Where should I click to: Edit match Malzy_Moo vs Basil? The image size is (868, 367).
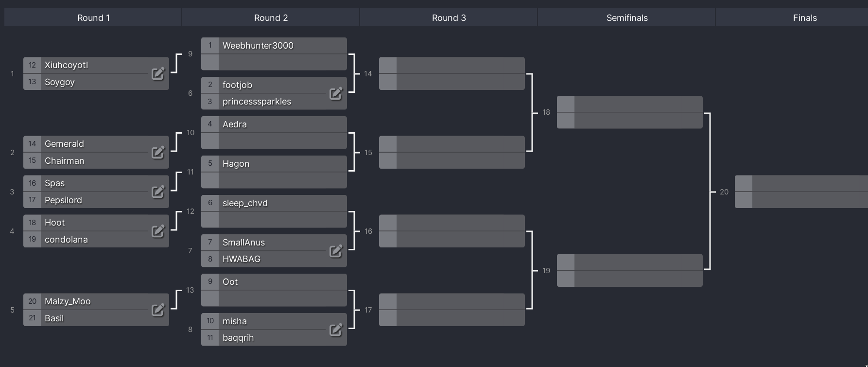(x=158, y=310)
